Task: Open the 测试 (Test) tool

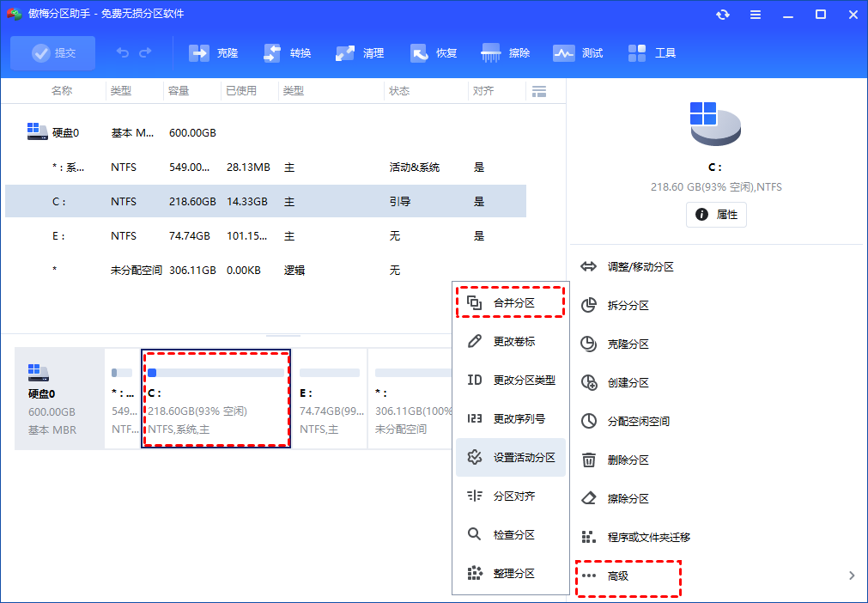Action: [x=564, y=53]
